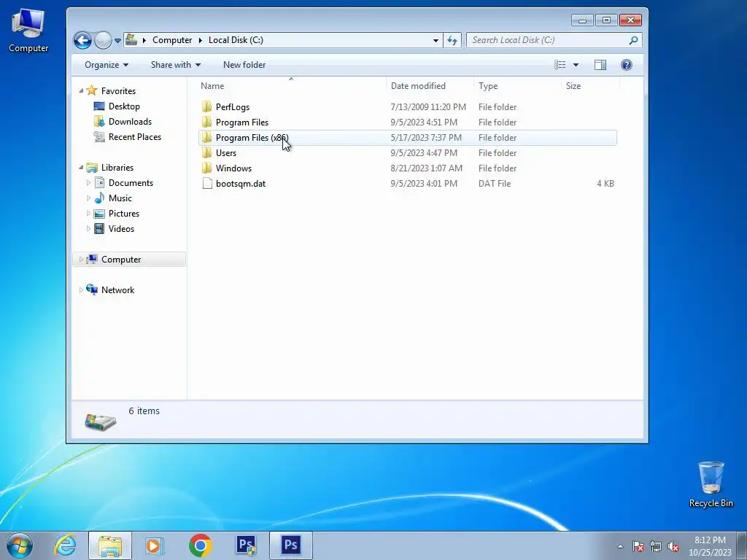
Task: Click the Change your view icon
Action: (x=560, y=65)
